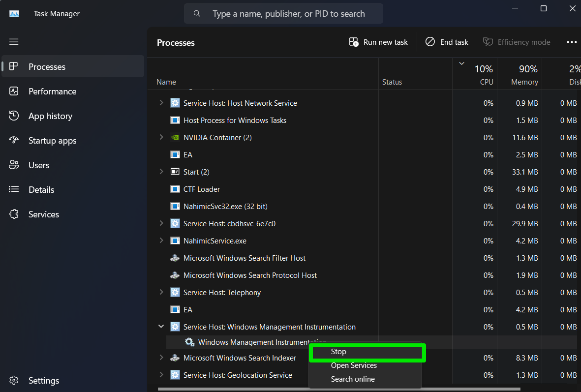Open the Services page in sidebar
Screen dimensions: 581x392
[x=43, y=214]
